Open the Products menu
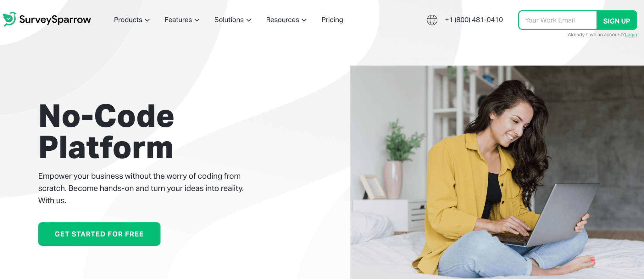Image resolution: width=644 pixels, height=279 pixels. point(132,20)
